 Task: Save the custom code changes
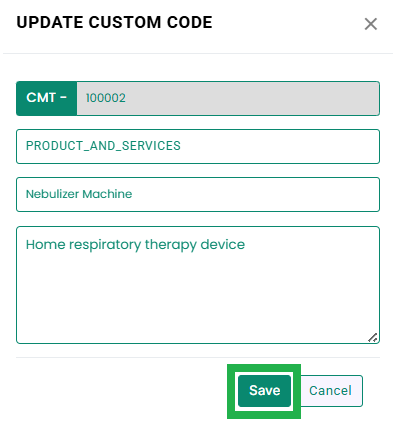[x=264, y=391]
